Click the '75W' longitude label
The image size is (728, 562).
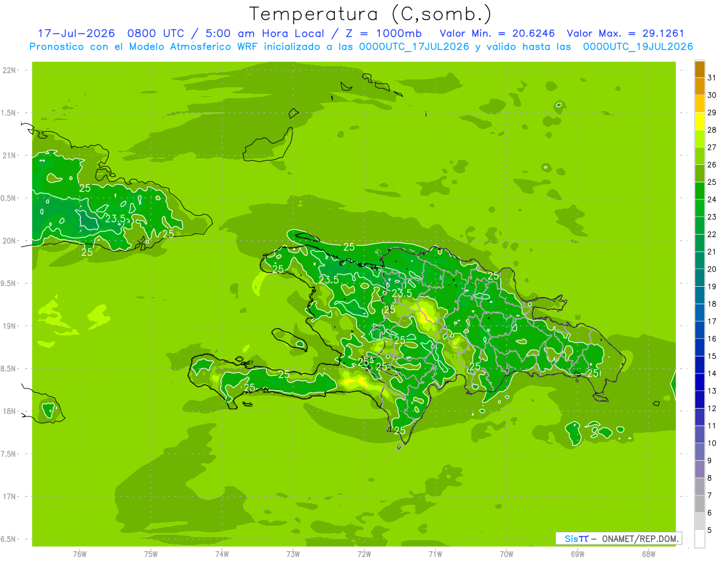[x=151, y=554]
